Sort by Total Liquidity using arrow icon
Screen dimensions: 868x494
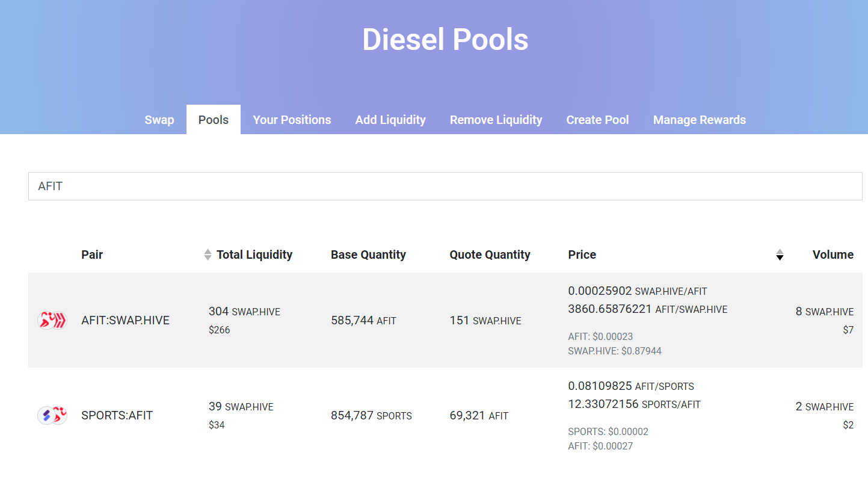point(208,255)
